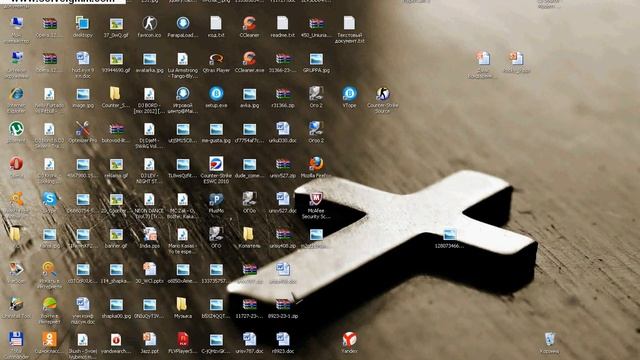
Task: Launch the red Opera browser icon
Action: pos(16,164)
